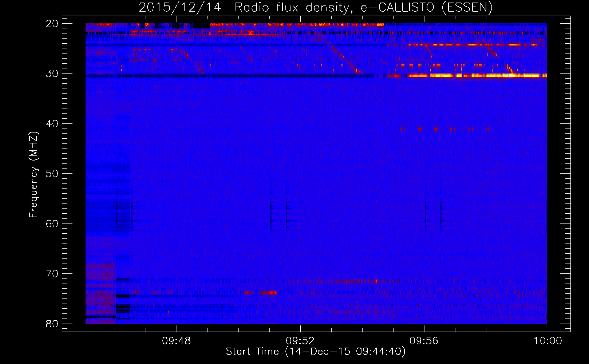Click the 09:48 time tick label

pos(177,341)
